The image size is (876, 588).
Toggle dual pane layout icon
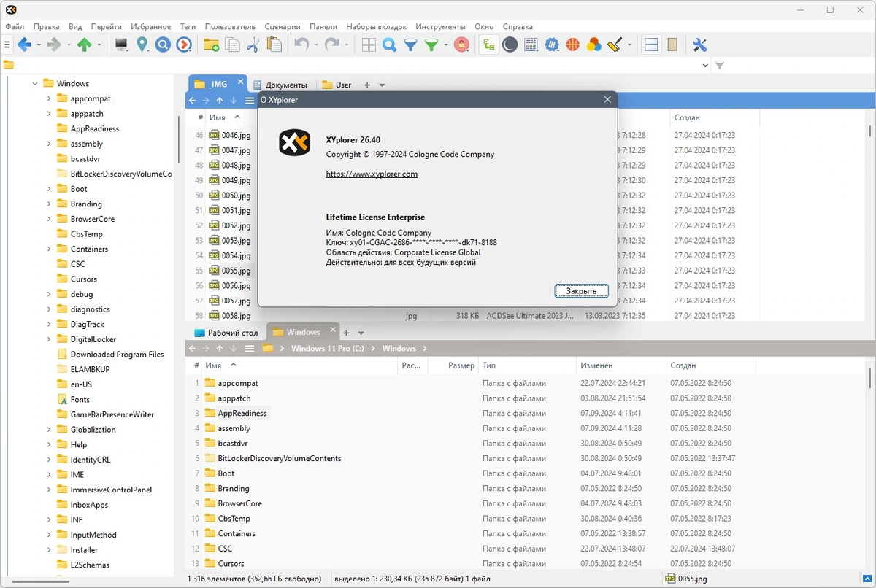point(651,45)
